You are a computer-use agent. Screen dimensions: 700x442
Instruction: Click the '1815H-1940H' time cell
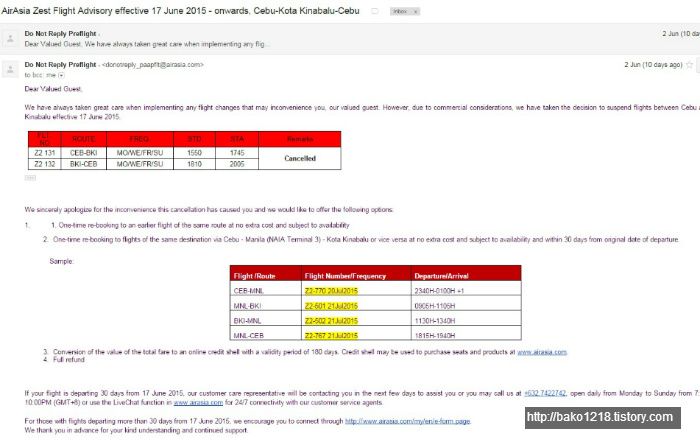(466, 335)
